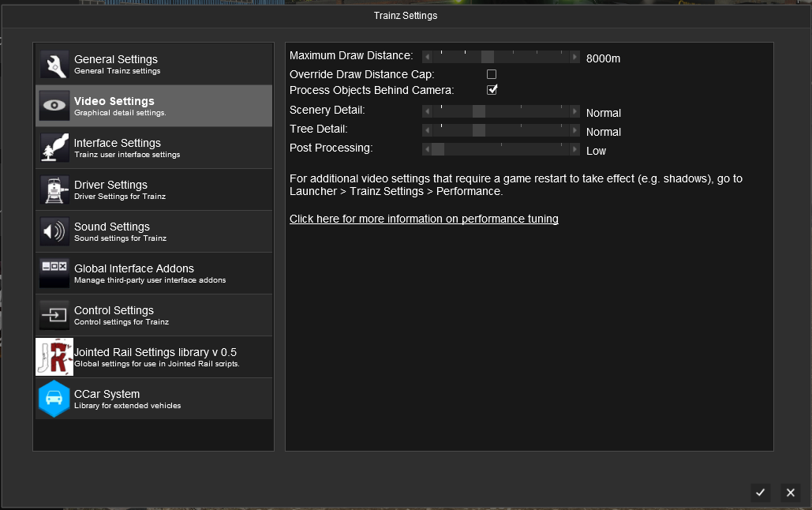
Task: Click the 8000m draw distance value
Action: pos(603,58)
